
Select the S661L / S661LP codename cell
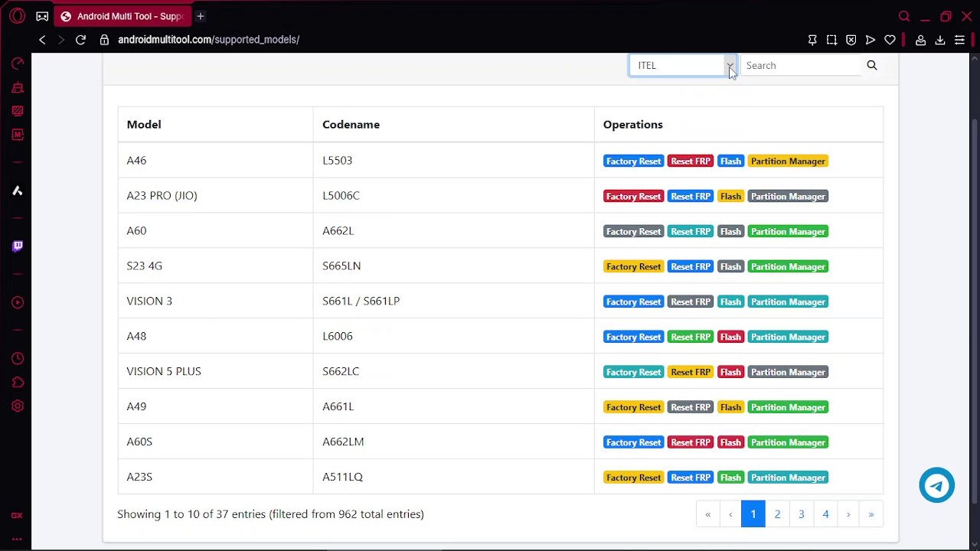tap(453, 301)
